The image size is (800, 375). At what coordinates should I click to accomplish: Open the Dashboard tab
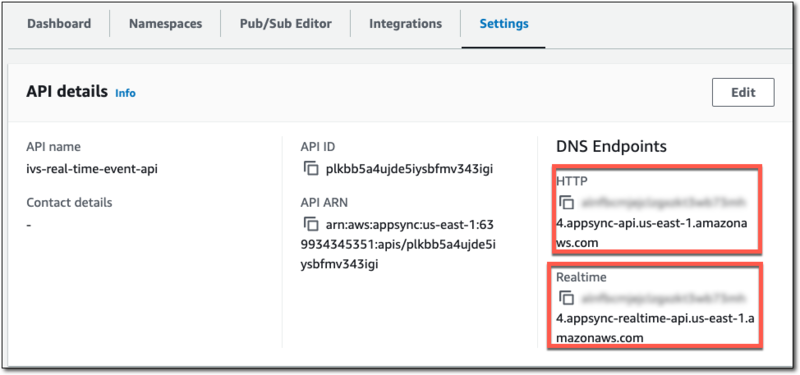pos(59,23)
